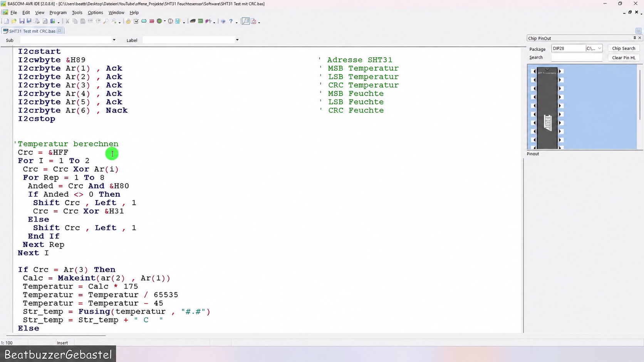Open the dropdown arrow beside the green chip icon
This screenshot has height=362, width=644.
(165, 22)
